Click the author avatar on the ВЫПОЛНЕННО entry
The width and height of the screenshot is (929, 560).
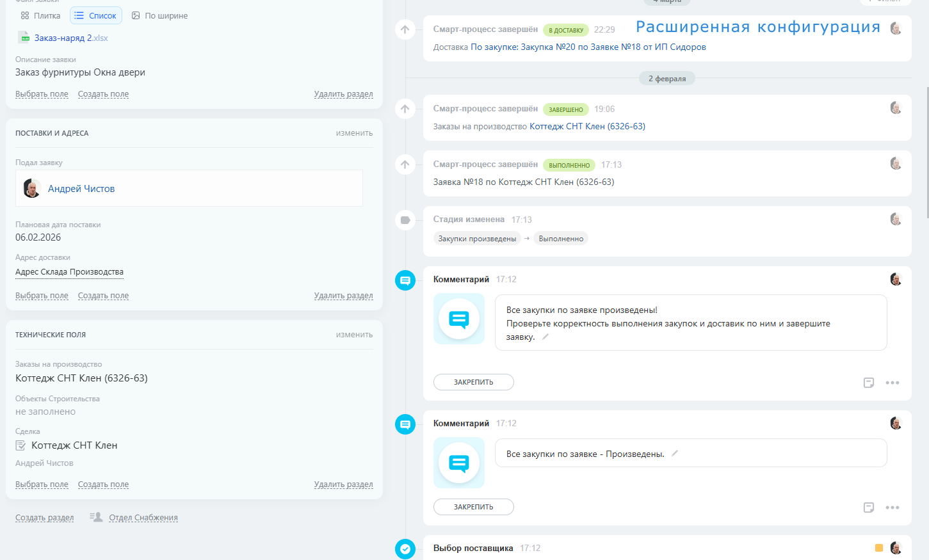click(896, 163)
